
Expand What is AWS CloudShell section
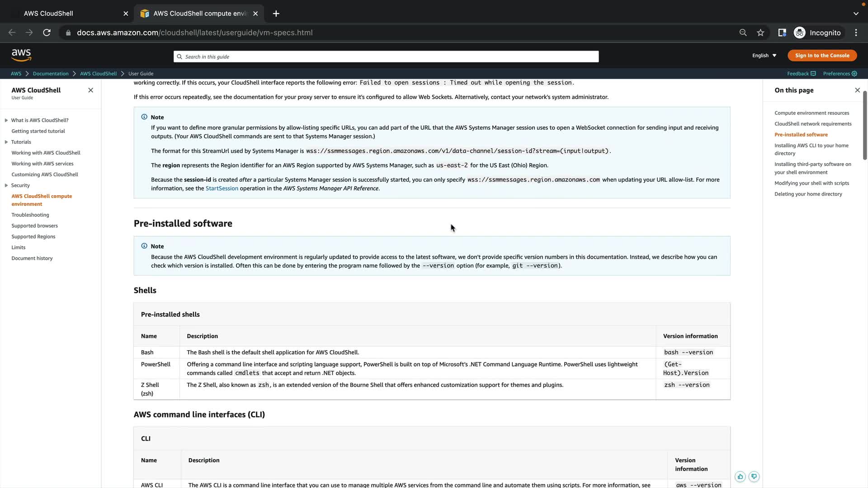point(6,120)
